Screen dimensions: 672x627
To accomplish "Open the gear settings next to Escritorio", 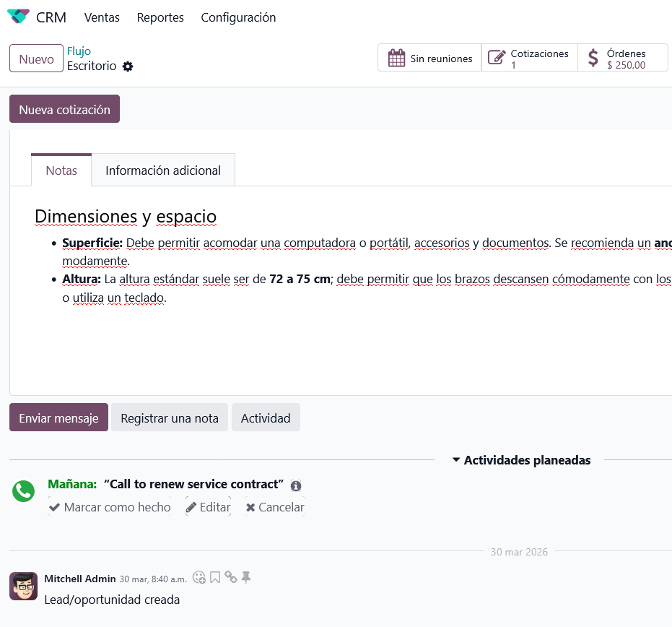I will pos(128,66).
